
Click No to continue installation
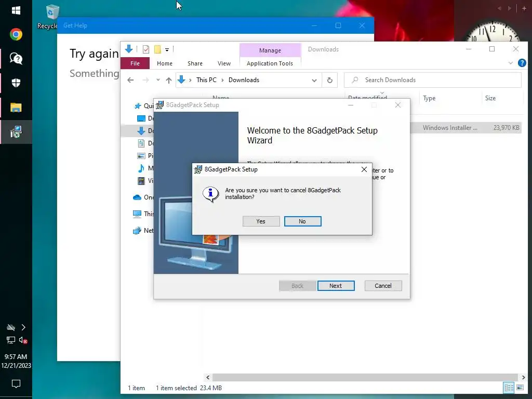coord(302,221)
